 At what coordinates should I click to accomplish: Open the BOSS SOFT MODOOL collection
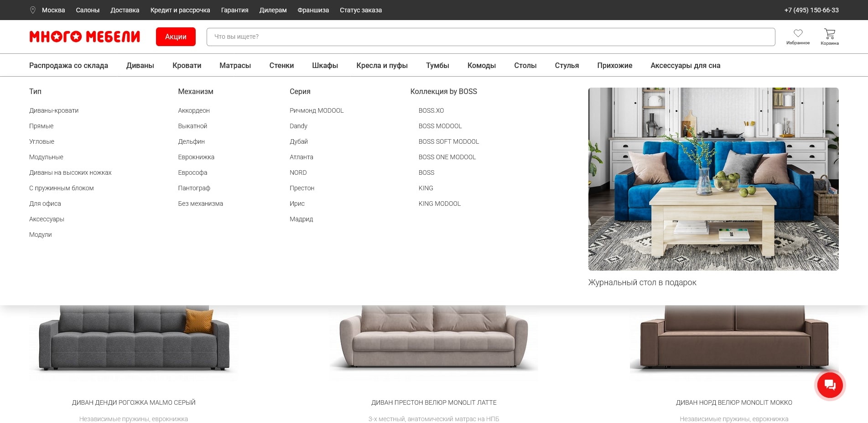[448, 141]
